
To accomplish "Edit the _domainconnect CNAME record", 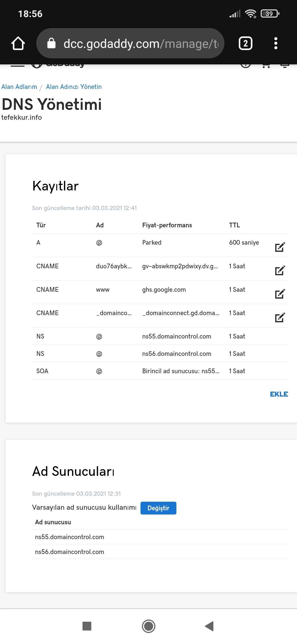I will point(280,317).
